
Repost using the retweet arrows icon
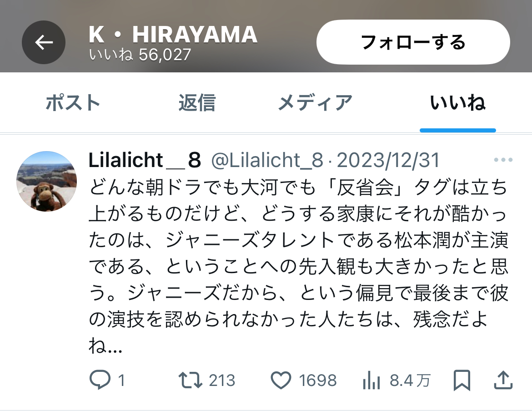tap(191, 380)
